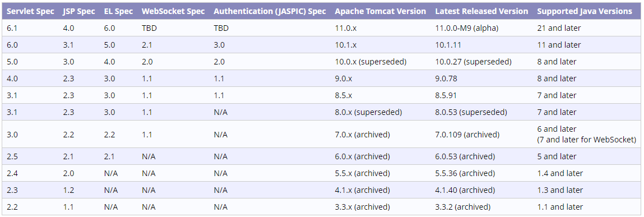Click the Latest Released Version header
Image resolution: width=644 pixels, height=217 pixels.
(x=482, y=11)
